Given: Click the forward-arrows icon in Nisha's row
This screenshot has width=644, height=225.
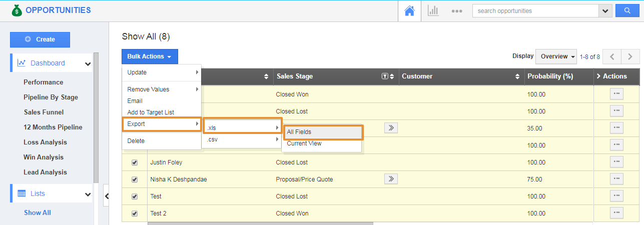Looking at the screenshot, I should click(x=391, y=179).
